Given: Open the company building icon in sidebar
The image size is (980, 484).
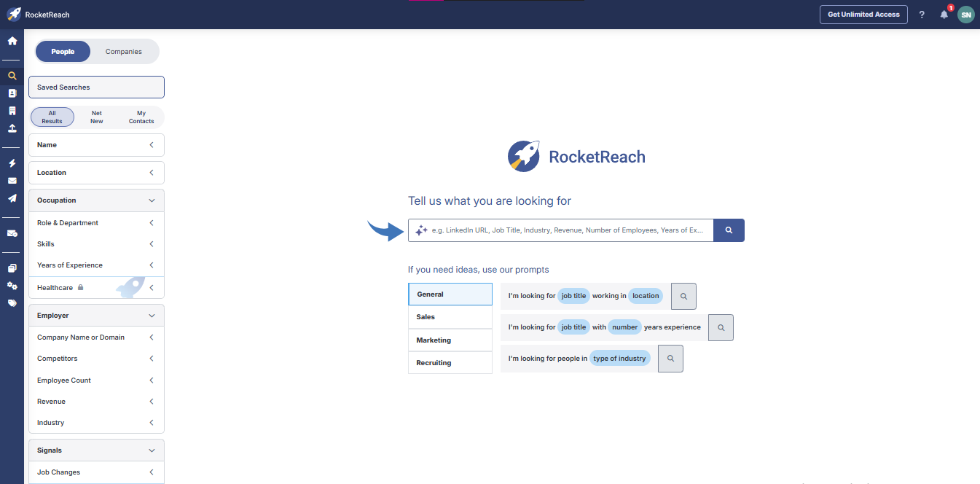Looking at the screenshot, I should 12,111.
